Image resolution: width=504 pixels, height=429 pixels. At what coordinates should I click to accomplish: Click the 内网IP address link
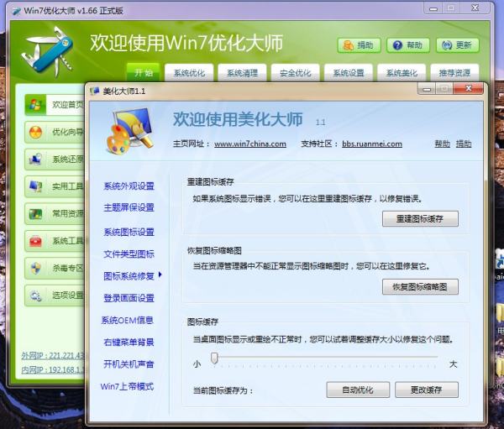[53, 370]
